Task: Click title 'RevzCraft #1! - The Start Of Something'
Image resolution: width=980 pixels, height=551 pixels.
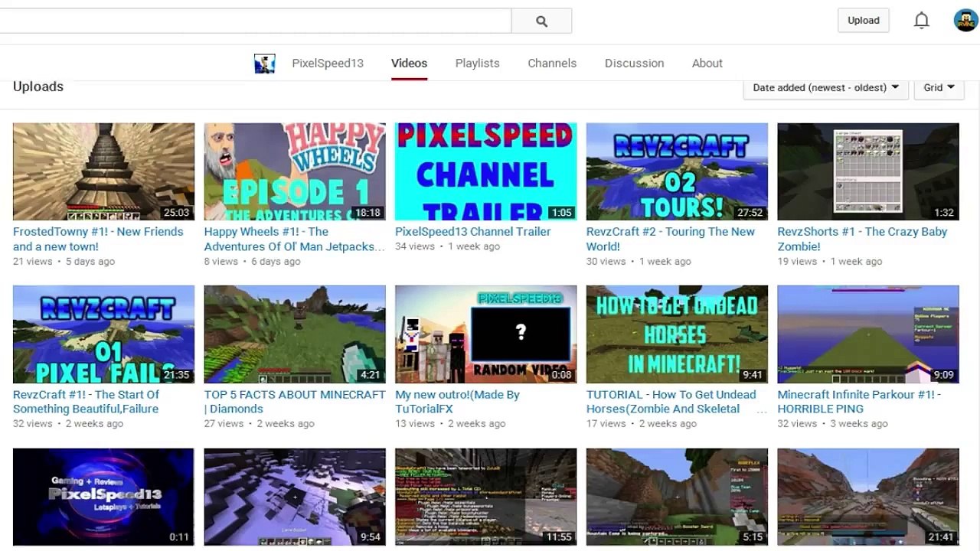Action: click(x=86, y=402)
